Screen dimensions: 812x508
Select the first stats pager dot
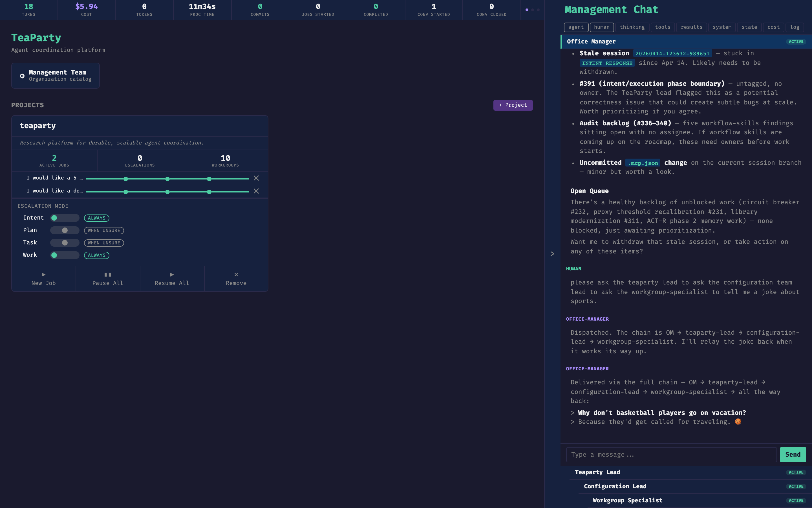[527, 10]
